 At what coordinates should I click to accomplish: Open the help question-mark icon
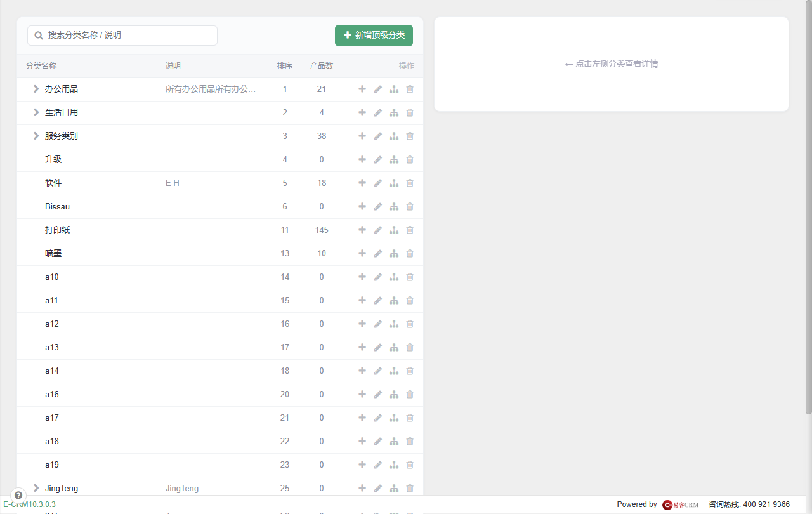tap(18, 495)
